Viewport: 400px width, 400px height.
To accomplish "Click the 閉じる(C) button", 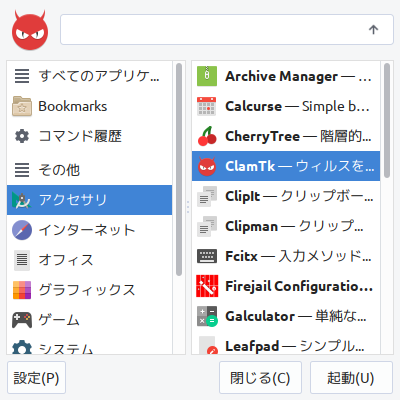I will pyautogui.click(x=260, y=378).
